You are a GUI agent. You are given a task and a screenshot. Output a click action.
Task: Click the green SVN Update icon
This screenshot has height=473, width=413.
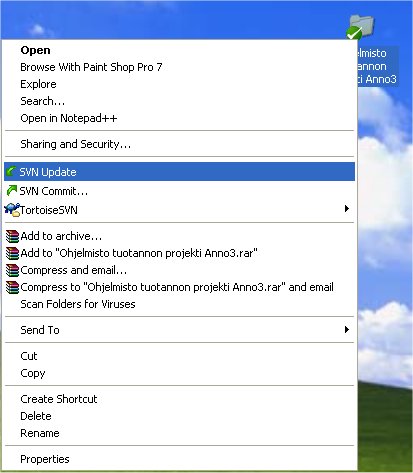[11, 172]
